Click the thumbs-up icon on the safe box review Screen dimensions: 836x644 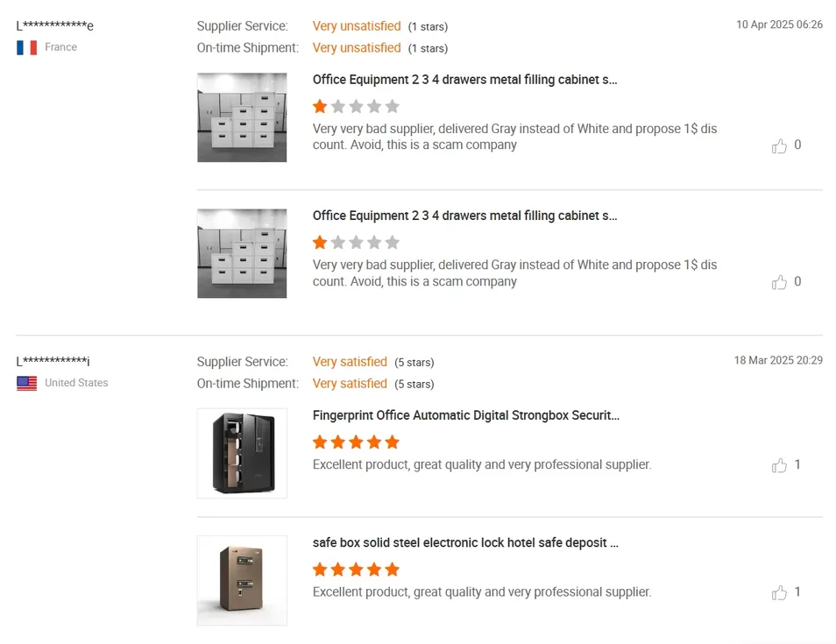[x=779, y=592]
